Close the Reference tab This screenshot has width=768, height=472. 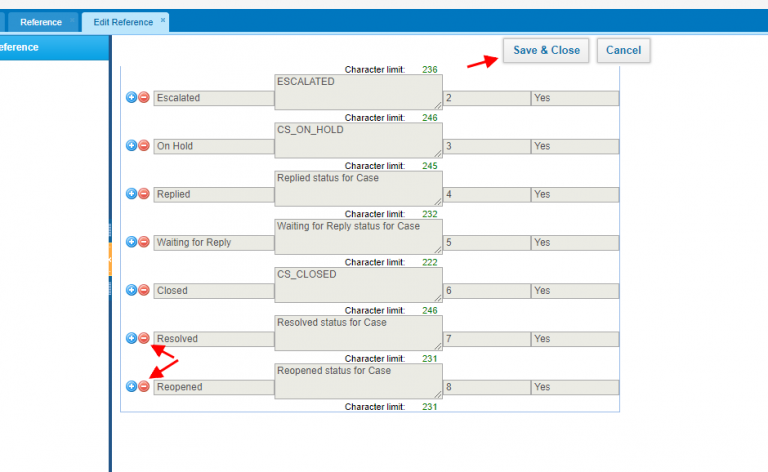72,20
